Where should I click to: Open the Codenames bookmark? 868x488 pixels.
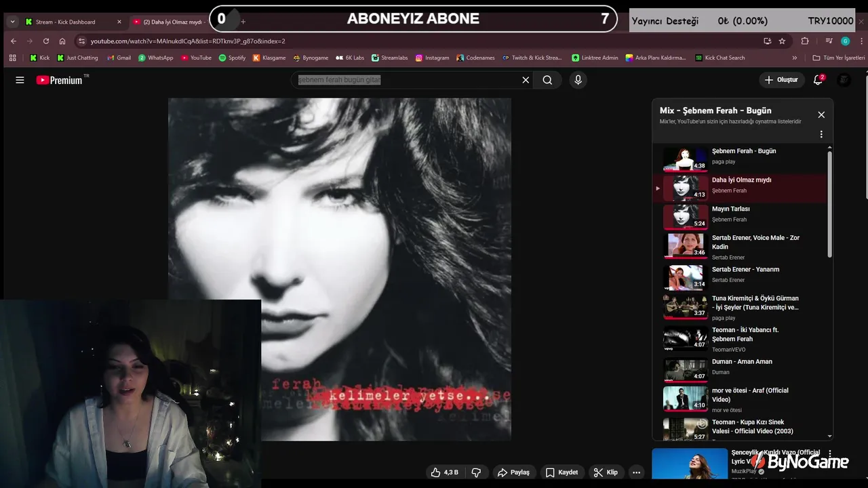pyautogui.click(x=475, y=58)
